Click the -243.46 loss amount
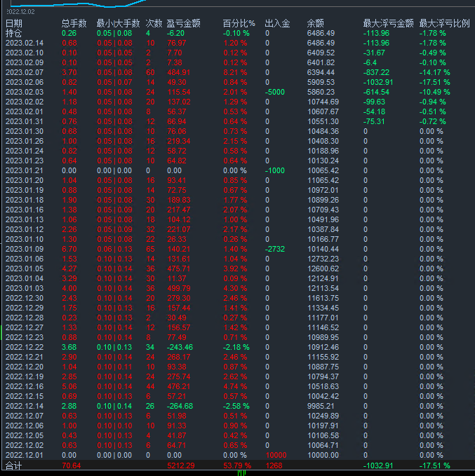 click(180, 347)
